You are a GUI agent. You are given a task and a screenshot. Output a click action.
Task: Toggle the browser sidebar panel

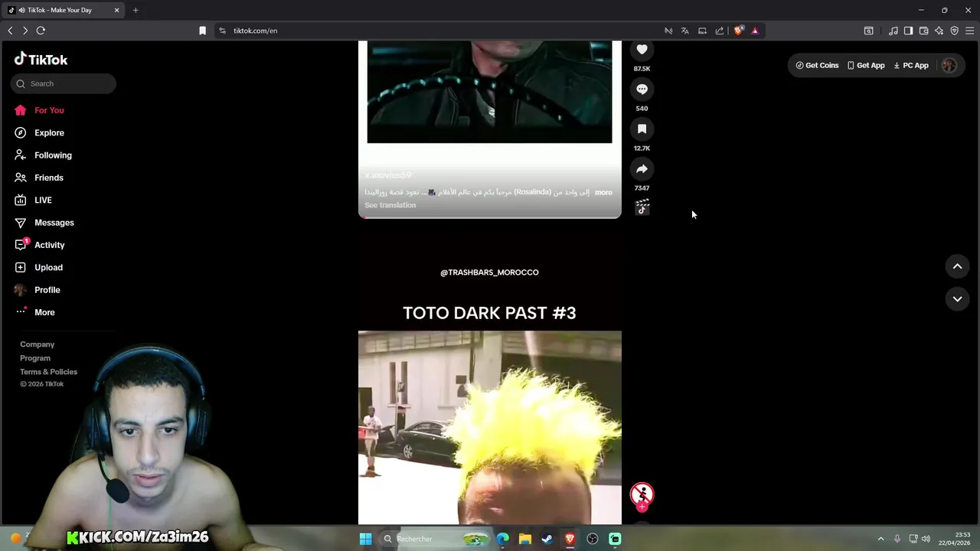(908, 31)
